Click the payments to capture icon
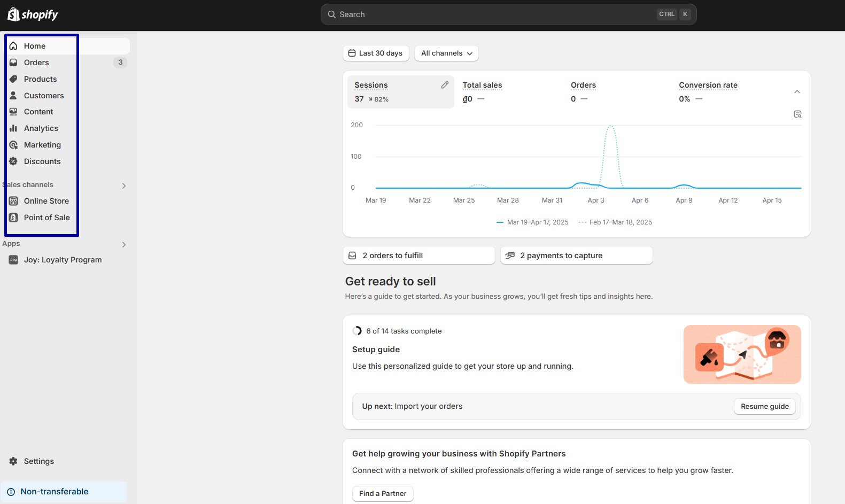 510,255
